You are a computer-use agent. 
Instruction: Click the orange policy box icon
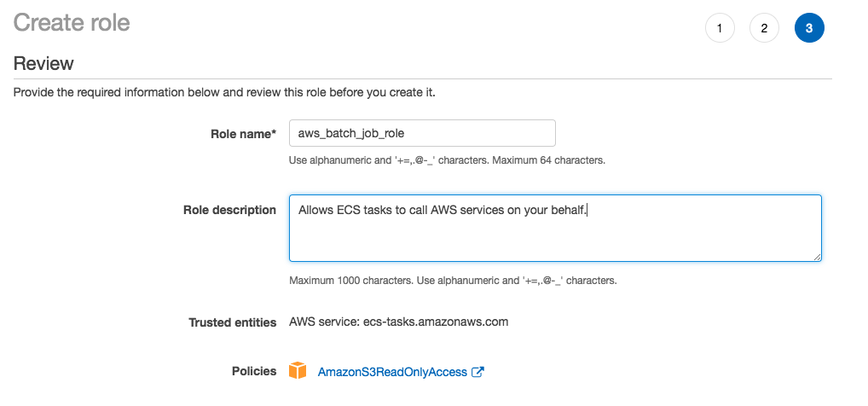[x=298, y=371]
